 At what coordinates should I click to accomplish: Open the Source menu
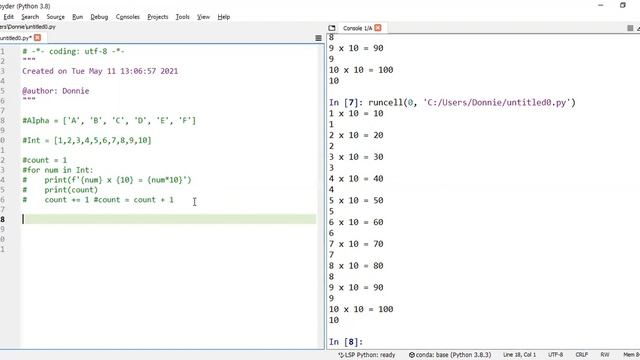click(x=56, y=17)
